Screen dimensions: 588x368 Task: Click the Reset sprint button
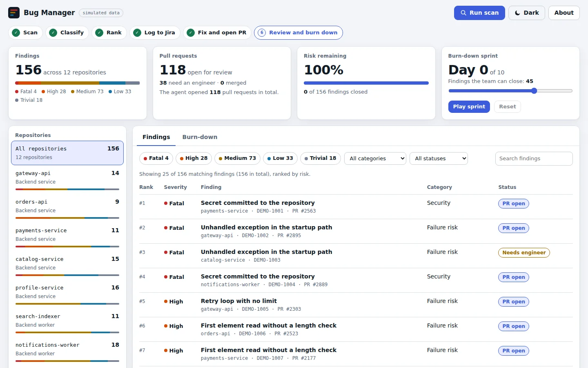(508, 107)
